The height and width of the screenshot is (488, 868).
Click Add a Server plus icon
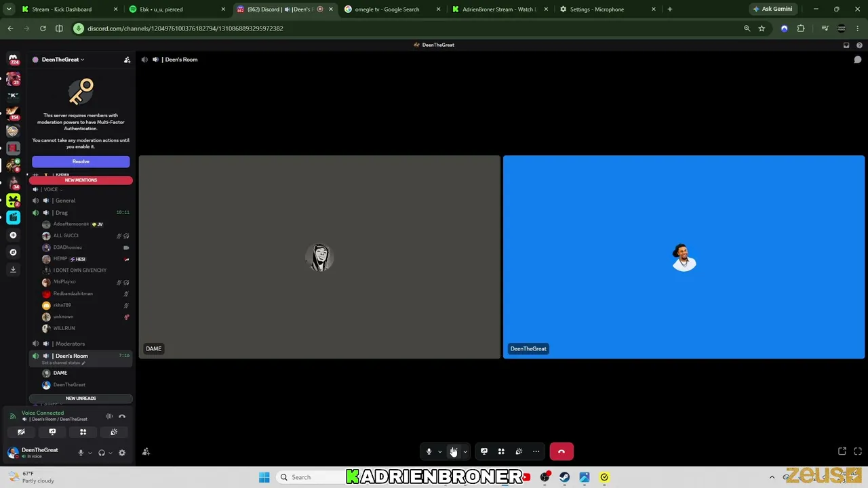pos(13,235)
